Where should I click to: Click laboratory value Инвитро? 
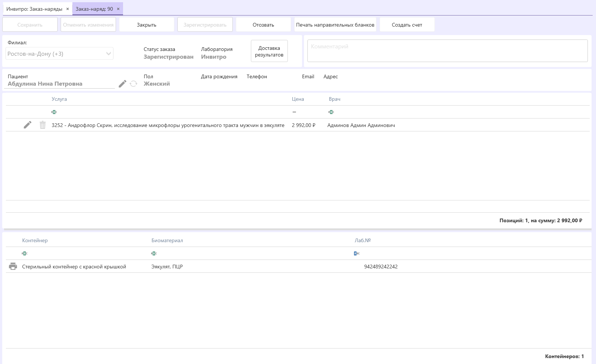point(214,57)
